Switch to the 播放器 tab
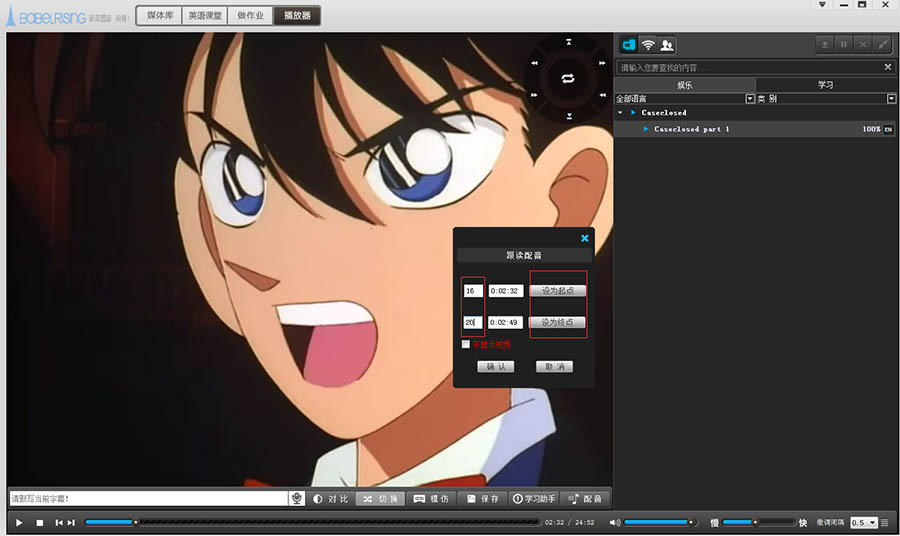 click(x=297, y=15)
